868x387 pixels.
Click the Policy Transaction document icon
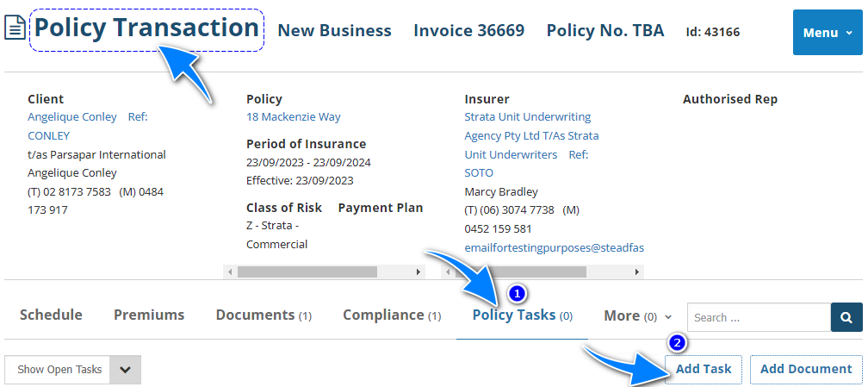tap(15, 28)
